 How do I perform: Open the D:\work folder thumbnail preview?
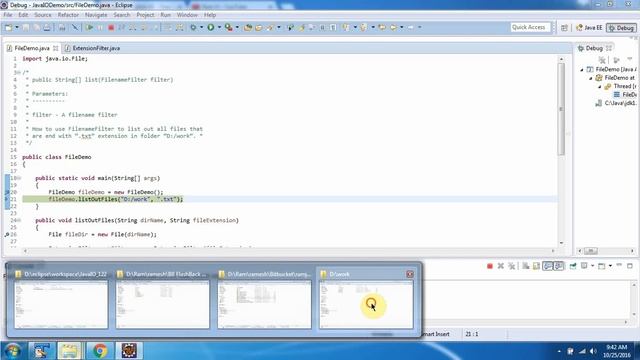366,304
